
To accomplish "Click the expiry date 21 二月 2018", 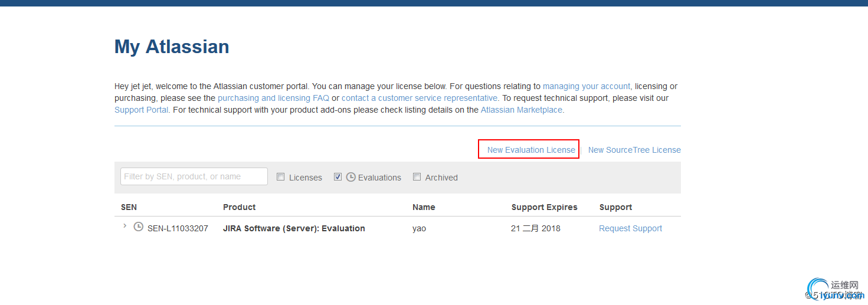I will tap(536, 228).
